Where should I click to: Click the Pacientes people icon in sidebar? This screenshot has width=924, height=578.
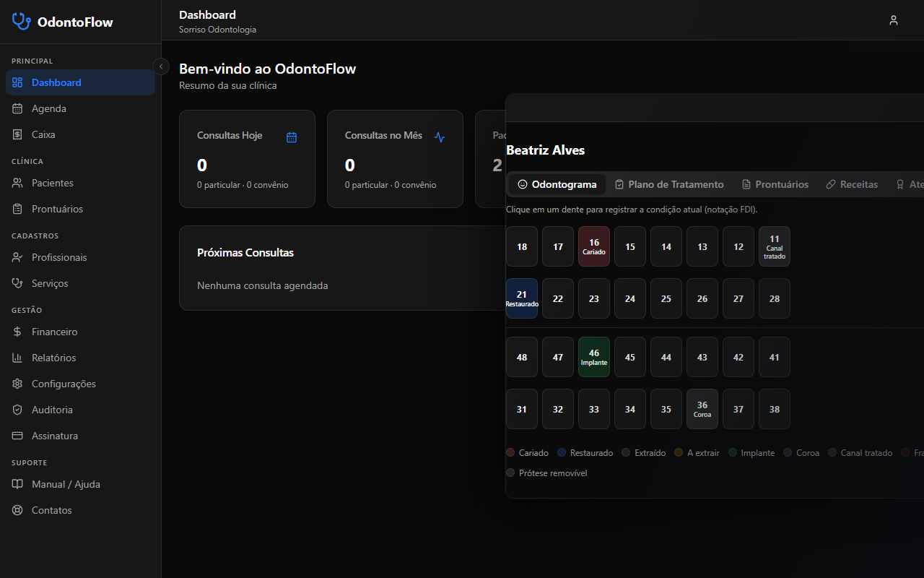point(18,183)
